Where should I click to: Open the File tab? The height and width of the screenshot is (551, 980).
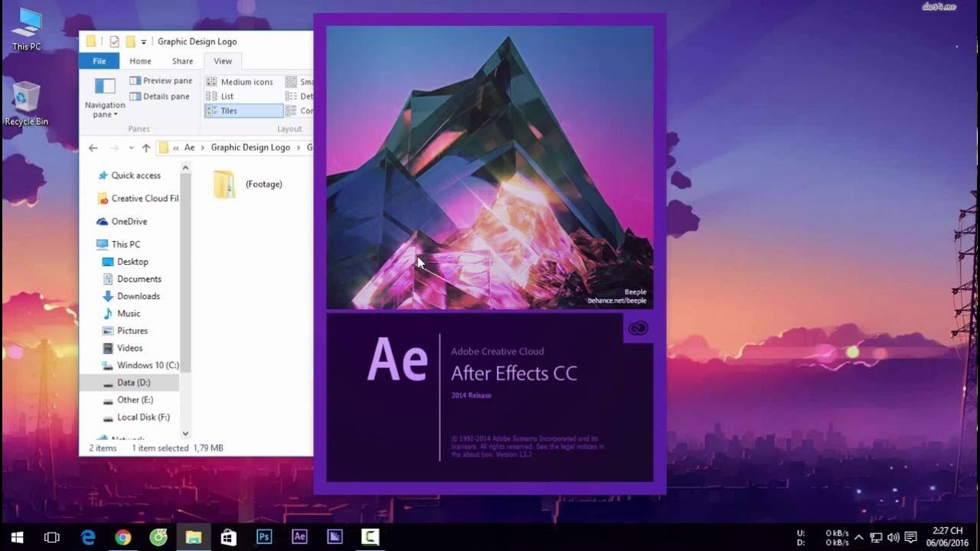(x=100, y=61)
